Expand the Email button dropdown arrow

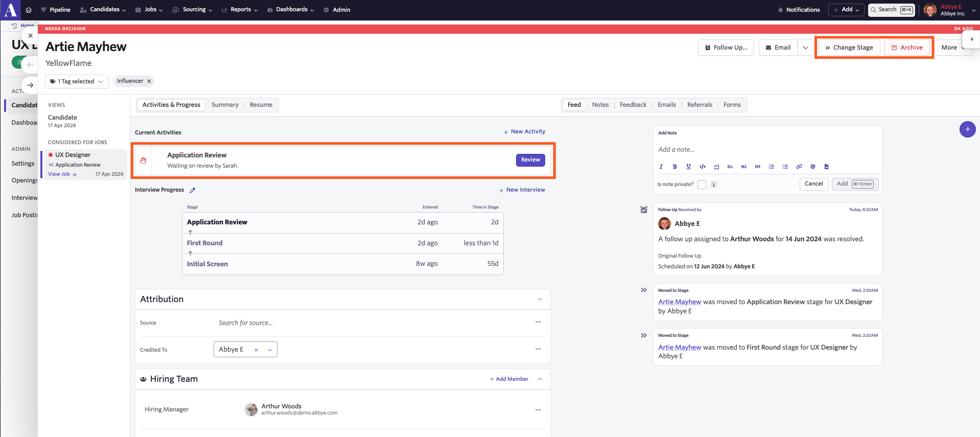coord(805,48)
